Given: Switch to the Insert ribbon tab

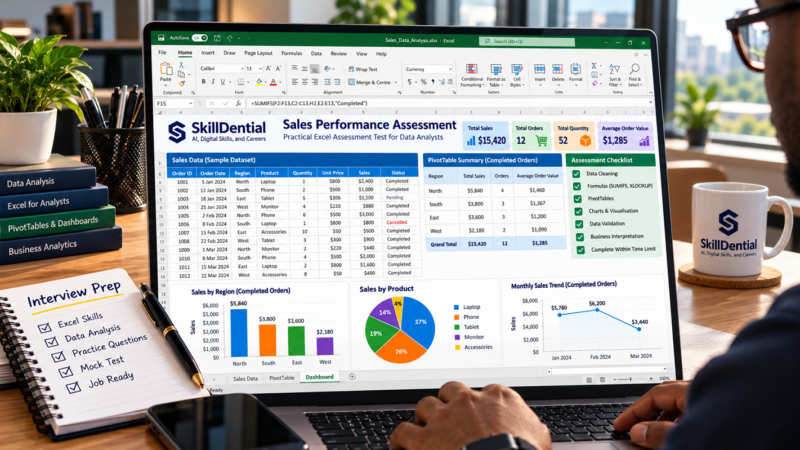Looking at the screenshot, I should pyautogui.click(x=208, y=53).
